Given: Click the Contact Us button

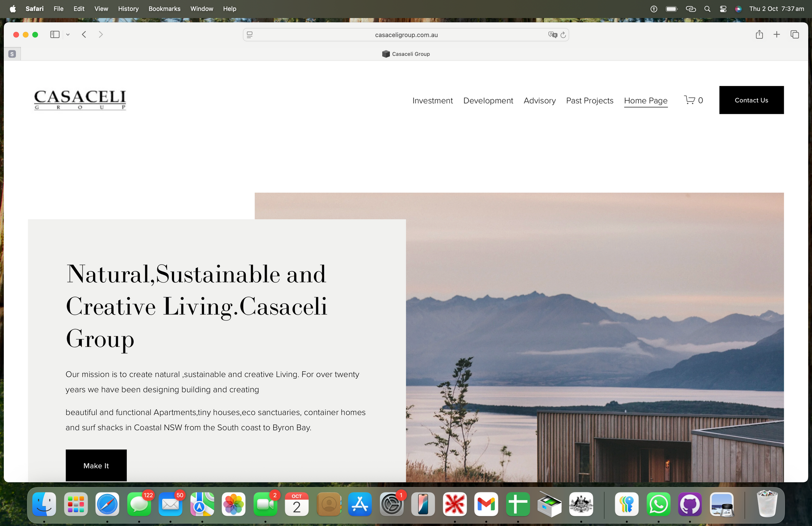Looking at the screenshot, I should pos(751,100).
